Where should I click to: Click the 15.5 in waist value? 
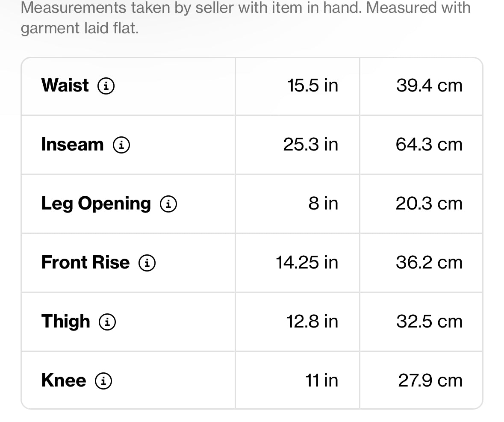pyautogui.click(x=312, y=86)
